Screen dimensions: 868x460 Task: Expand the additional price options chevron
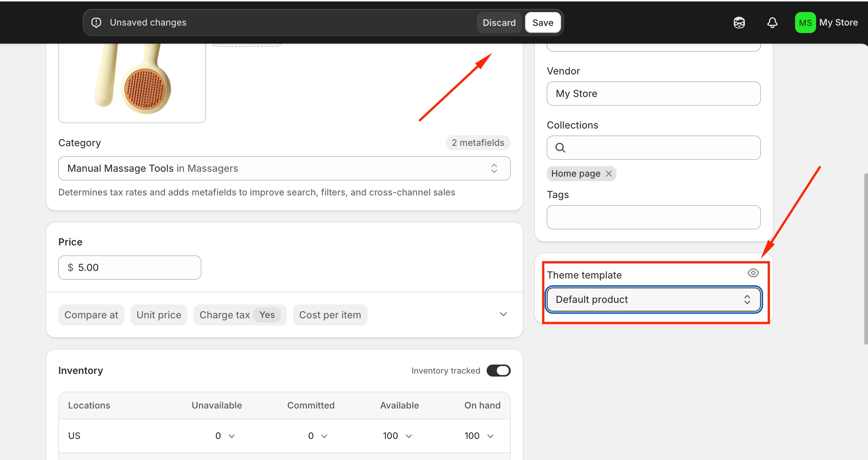pos(503,314)
